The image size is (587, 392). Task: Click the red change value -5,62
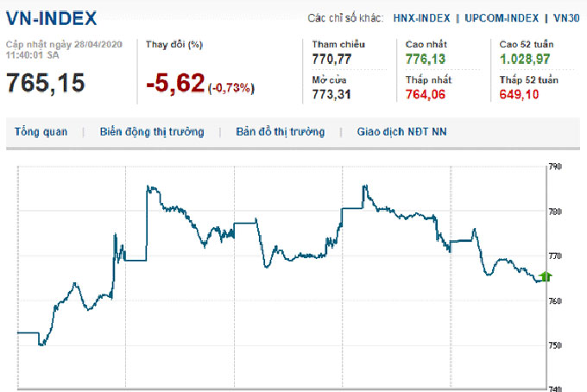point(175,83)
